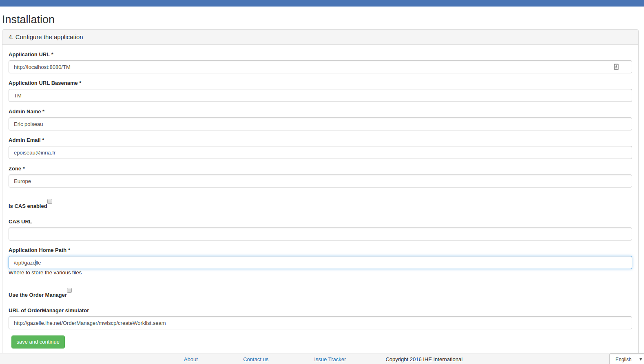The height and width of the screenshot is (364, 644).
Task: Select the Admin Name text box
Action: pos(320,124)
